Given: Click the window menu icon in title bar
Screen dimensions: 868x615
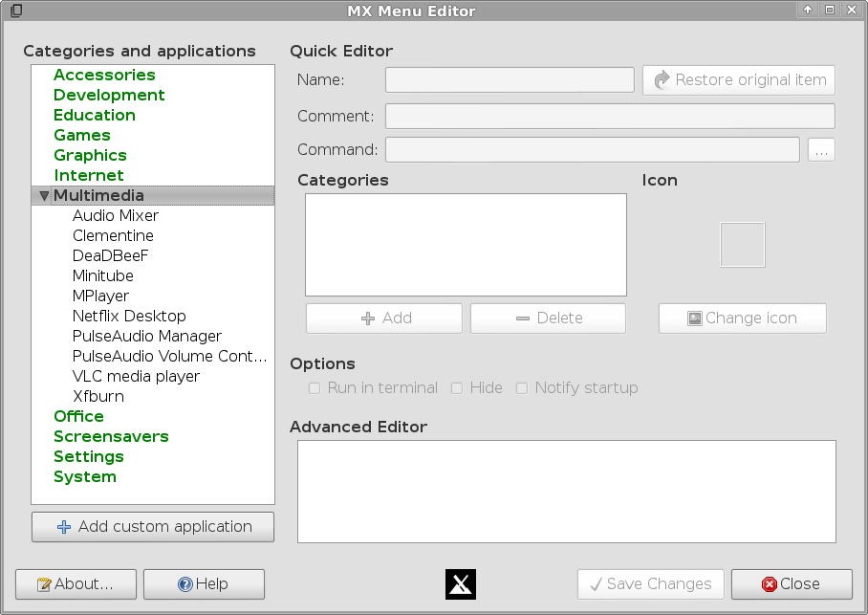Looking at the screenshot, I should coord(16,11).
